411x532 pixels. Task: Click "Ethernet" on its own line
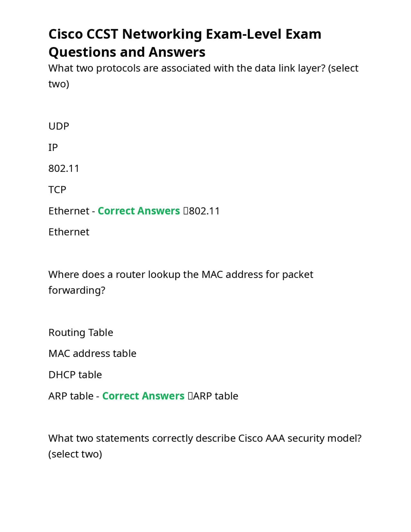[69, 232]
